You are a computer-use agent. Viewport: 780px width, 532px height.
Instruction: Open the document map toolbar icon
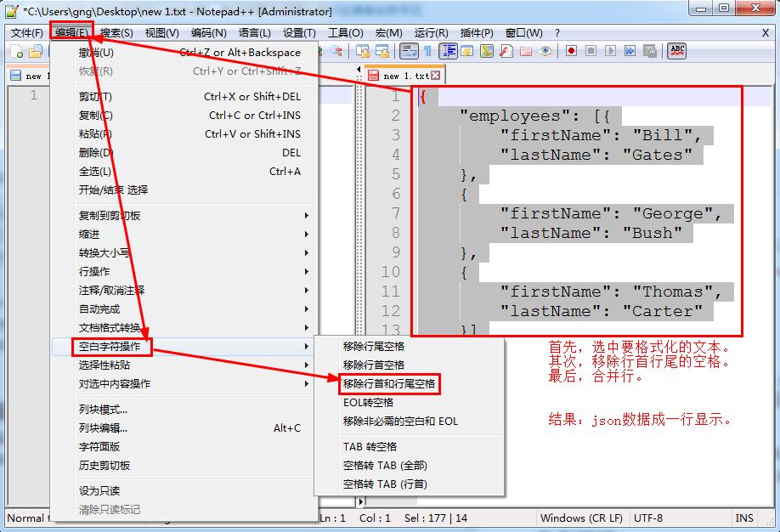click(486, 51)
